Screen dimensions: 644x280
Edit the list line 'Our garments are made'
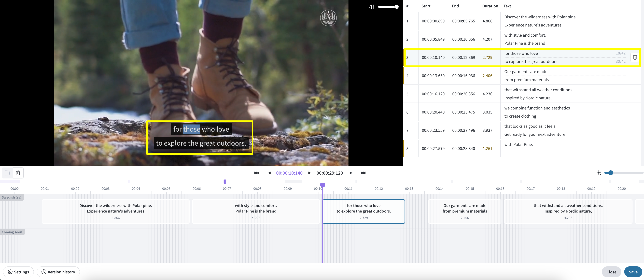pyautogui.click(x=526, y=72)
